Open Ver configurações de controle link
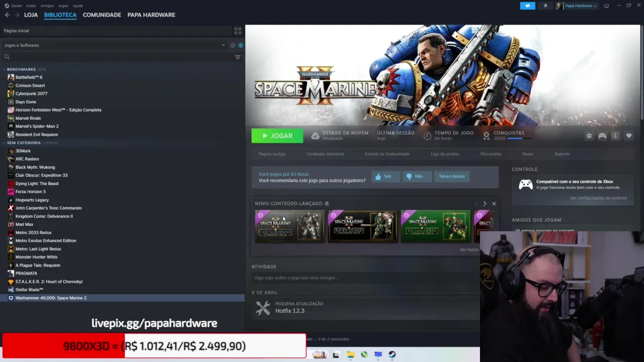 598,198
